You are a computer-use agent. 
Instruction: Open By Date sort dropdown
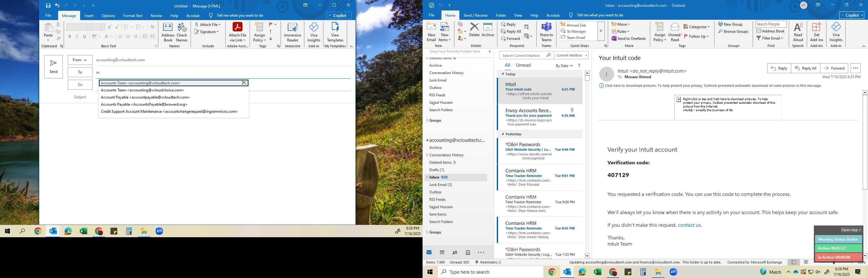(x=564, y=65)
